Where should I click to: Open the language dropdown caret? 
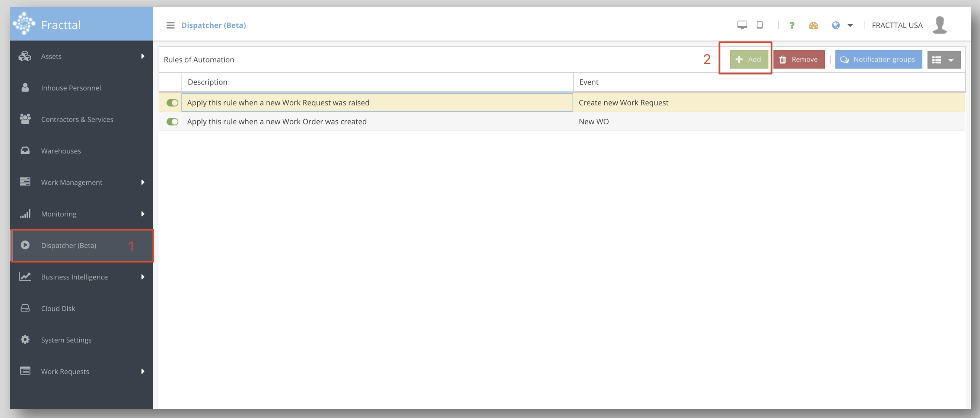pyautogui.click(x=850, y=25)
